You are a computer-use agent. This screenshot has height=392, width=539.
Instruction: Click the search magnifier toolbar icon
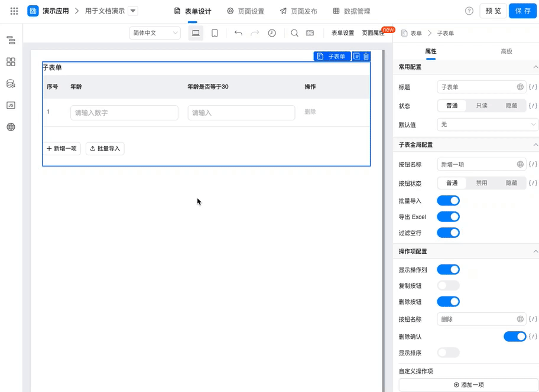pyautogui.click(x=294, y=33)
